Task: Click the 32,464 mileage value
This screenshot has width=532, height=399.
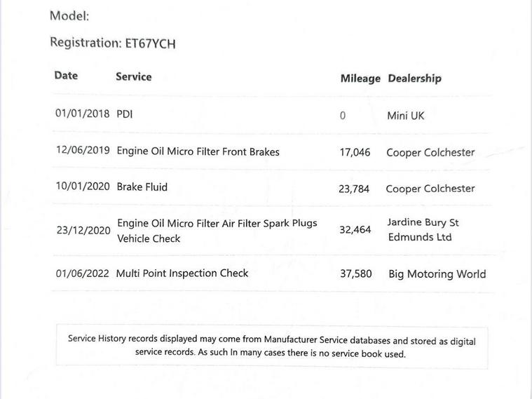Action: [355, 229]
